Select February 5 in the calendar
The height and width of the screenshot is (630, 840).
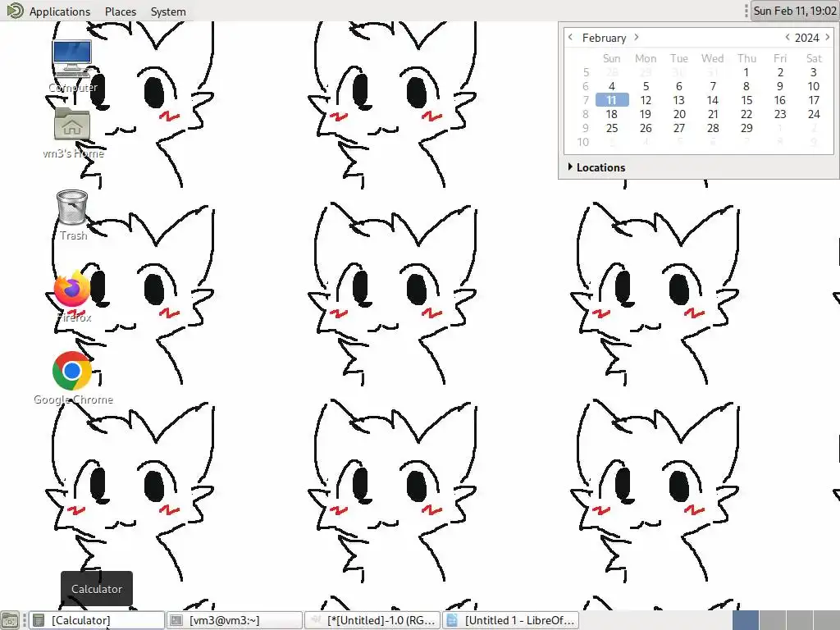[x=646, y=86]
